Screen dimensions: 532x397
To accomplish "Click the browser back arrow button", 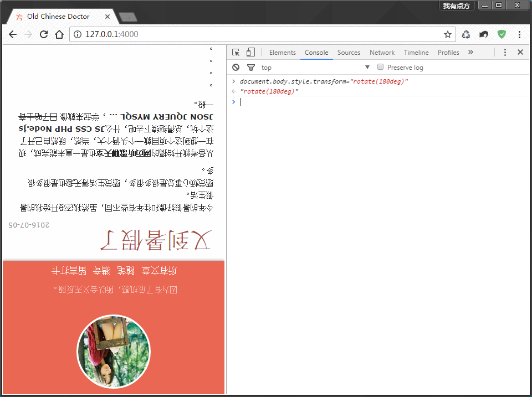I will click(13, 34).
